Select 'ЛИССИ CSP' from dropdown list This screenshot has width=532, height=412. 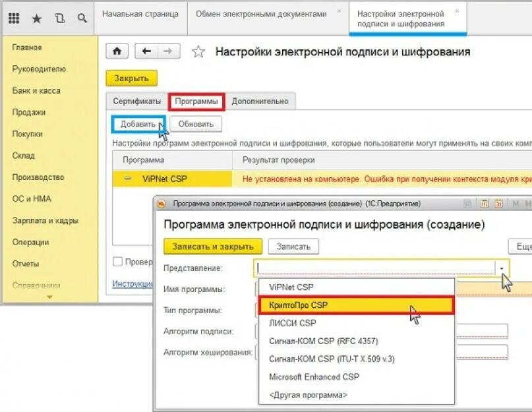[356, 323]
